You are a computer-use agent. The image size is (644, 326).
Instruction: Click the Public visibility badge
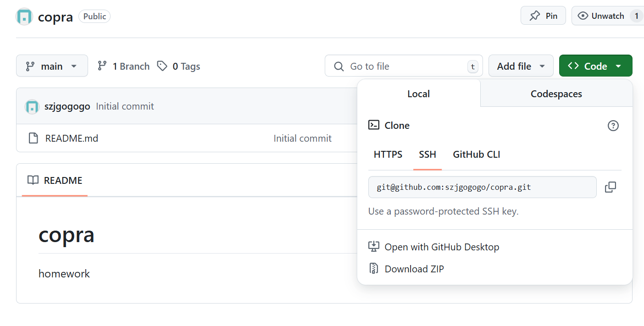(x=94, y=17)
